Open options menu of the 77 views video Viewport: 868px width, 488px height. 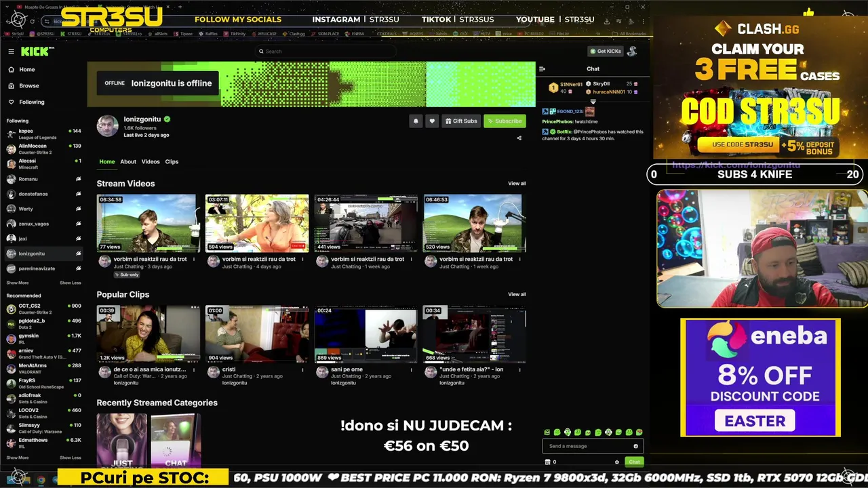tap(194, 259)
